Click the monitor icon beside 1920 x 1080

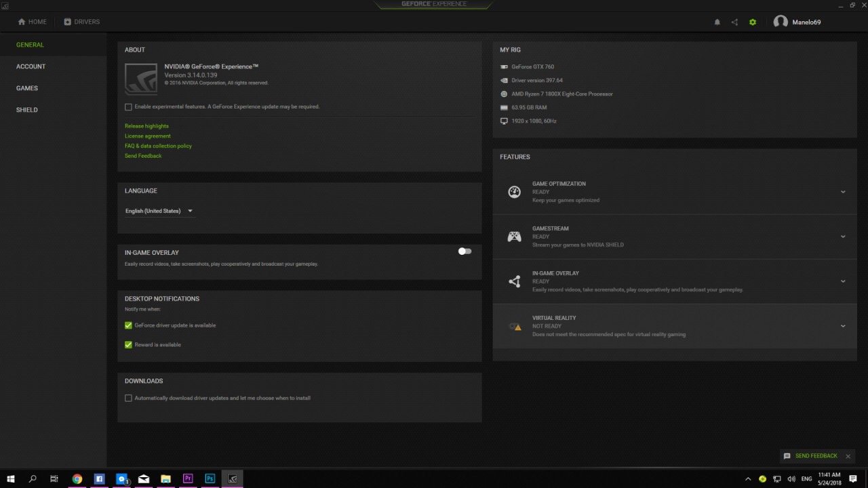(x=504, y=121)
